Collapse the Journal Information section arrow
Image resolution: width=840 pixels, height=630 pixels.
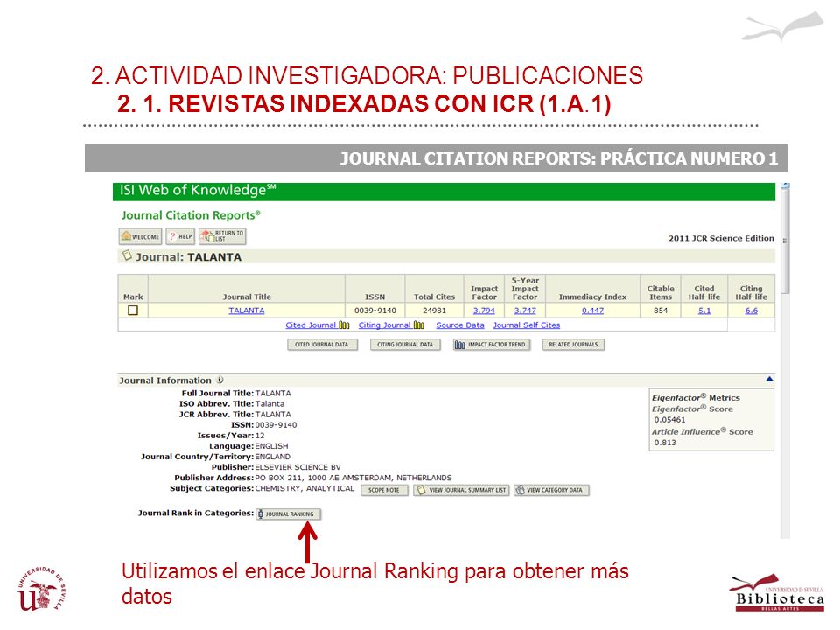(769, 379)
